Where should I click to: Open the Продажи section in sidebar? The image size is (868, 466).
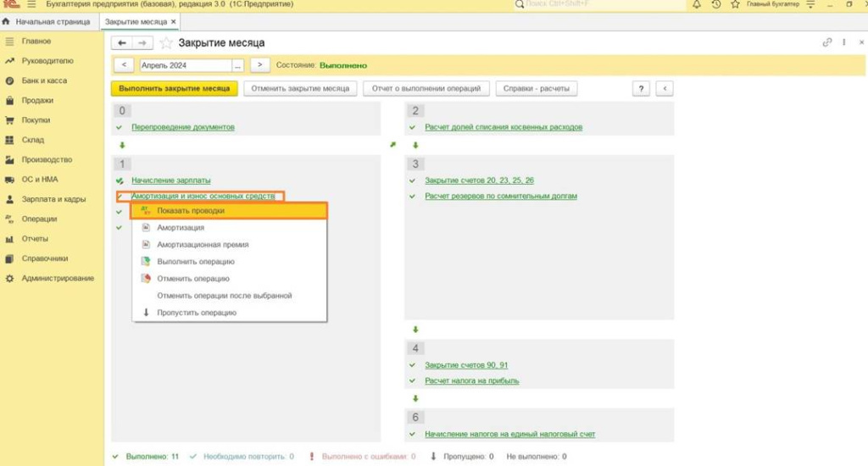36,100
